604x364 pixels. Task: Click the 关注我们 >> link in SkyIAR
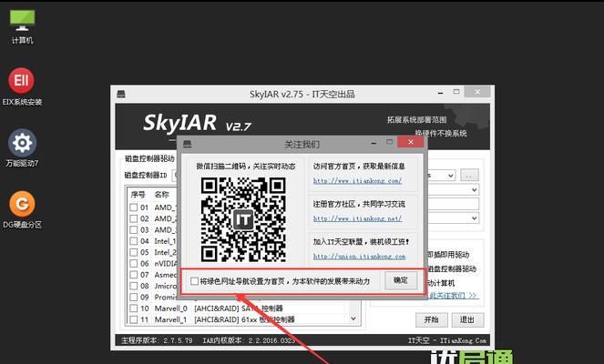(454, 296)
